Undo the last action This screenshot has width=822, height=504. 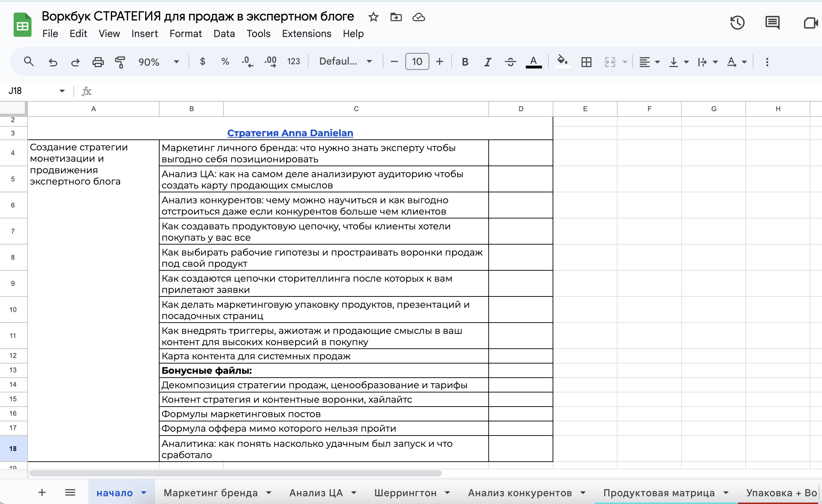[53, 62]
